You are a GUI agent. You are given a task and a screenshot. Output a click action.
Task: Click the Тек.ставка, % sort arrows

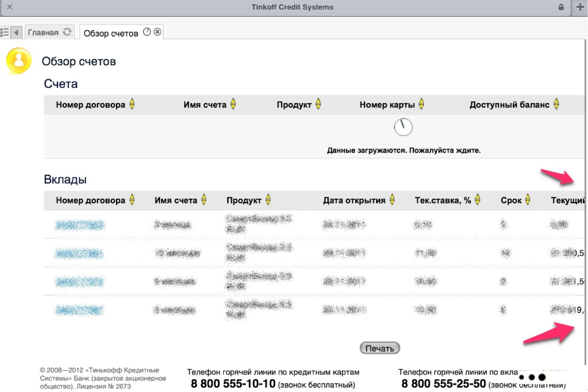pos(478,200)
